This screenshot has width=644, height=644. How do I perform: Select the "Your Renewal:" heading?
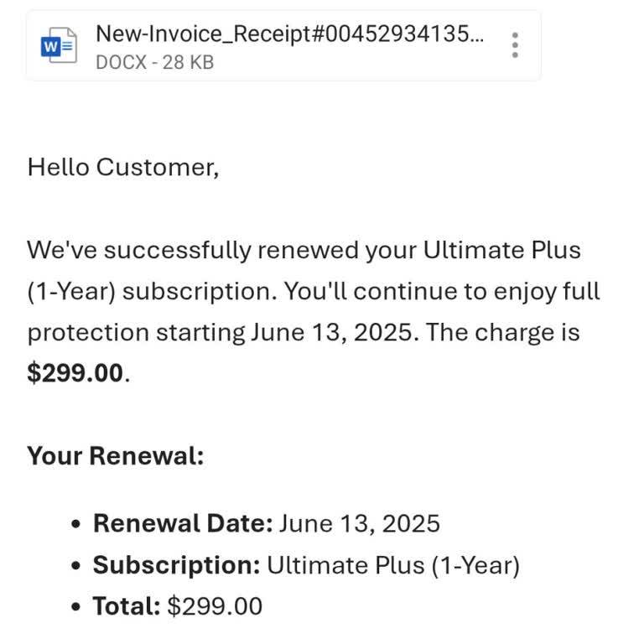(116, 456)
